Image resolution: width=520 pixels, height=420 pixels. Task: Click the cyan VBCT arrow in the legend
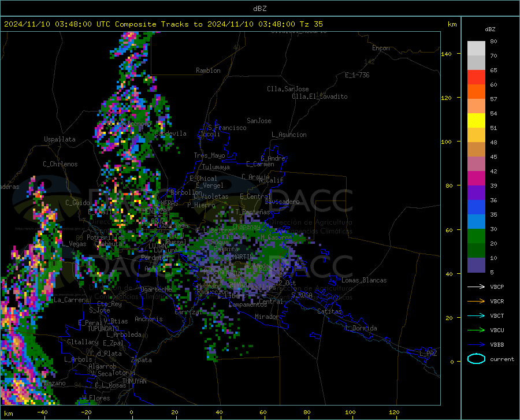tap(476, 315)
